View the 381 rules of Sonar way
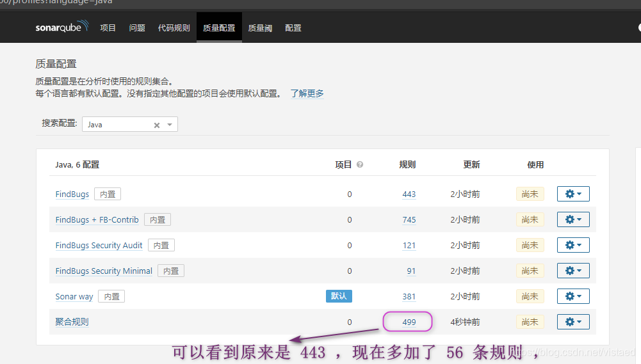The image size is (641, 364). [409, 297]
